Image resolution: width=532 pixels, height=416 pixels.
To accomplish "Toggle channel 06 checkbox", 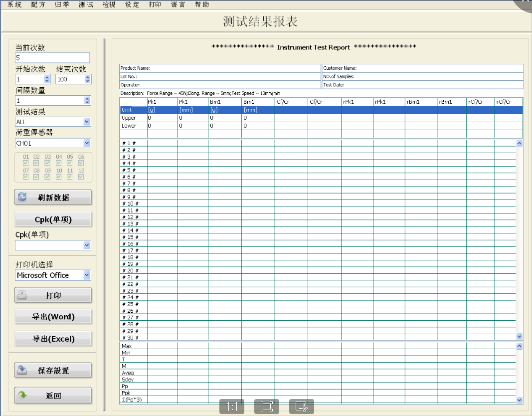I will coord(81,163).
